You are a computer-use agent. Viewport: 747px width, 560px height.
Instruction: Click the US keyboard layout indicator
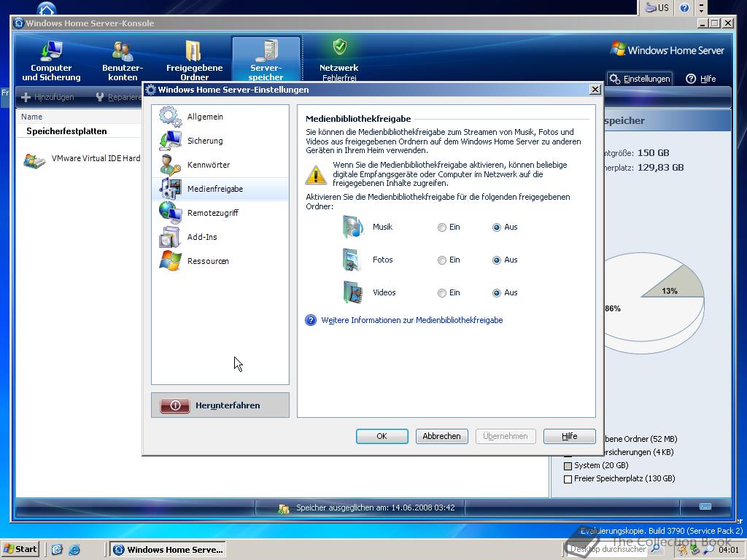(x=657, y=7)
